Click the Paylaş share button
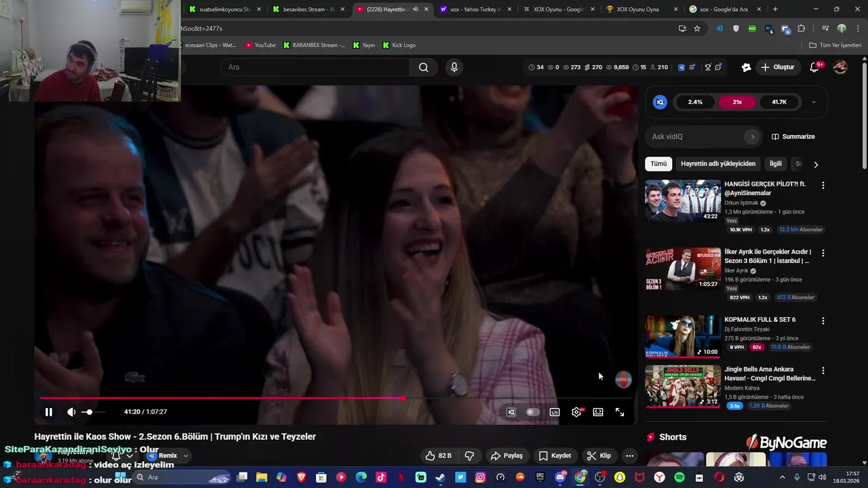Viewport: 868px width, 488px height. click(x=507, y=455)
